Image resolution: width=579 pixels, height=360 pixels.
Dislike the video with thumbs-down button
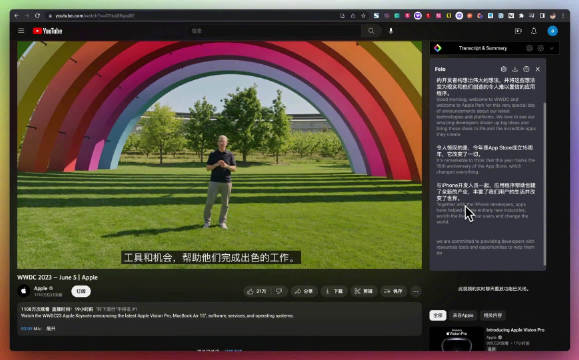click(x=279, y=291)
